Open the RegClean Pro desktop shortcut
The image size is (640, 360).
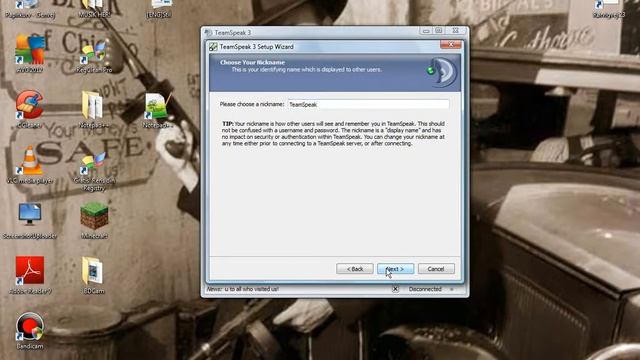click(94, 55)
